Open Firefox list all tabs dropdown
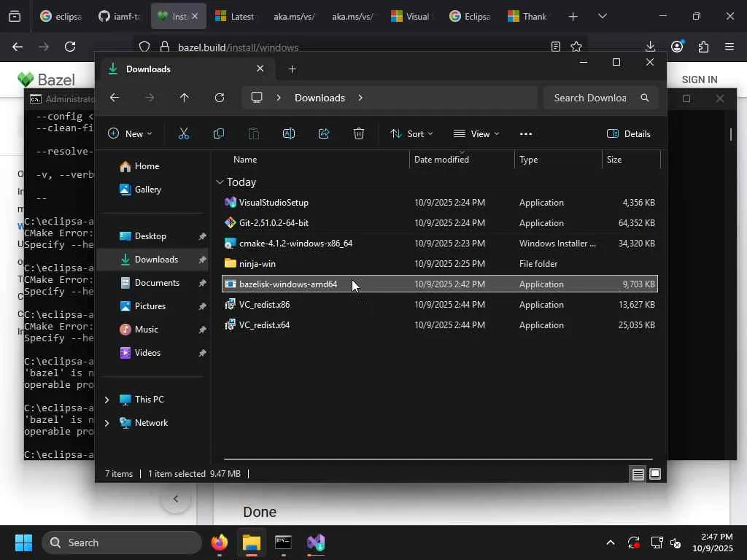This screenshot has height=560, width=747. click(x=602, y=17)
